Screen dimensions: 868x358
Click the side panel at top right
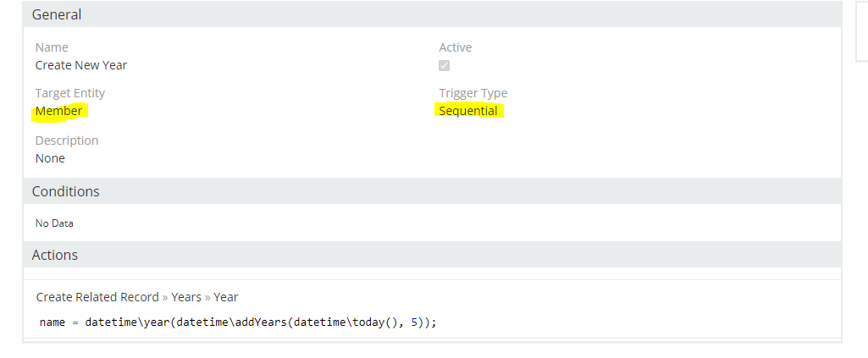coord(862,30)
